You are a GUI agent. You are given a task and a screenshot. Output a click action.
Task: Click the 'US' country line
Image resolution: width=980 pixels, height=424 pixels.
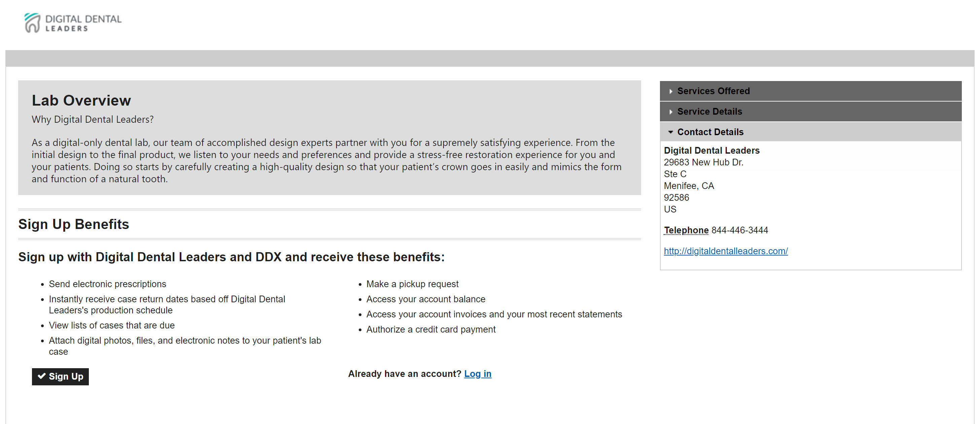coord(670,209)
